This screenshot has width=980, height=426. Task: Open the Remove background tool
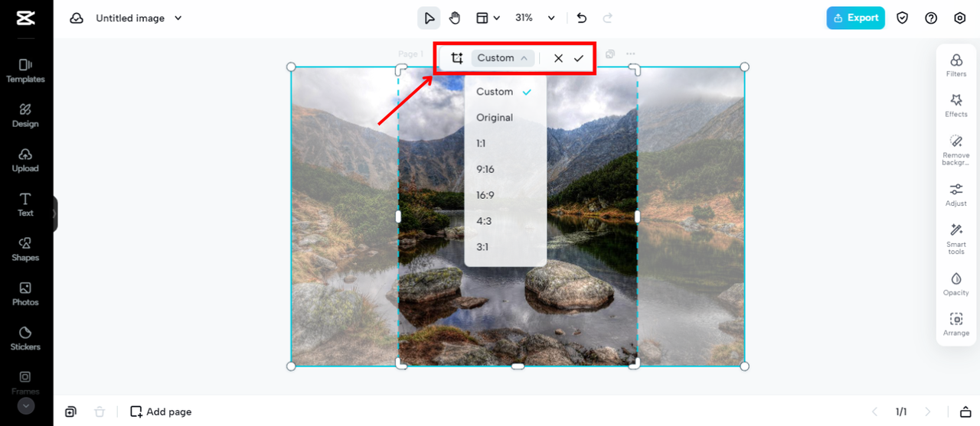pyautogui.click(x=956, y=150)
